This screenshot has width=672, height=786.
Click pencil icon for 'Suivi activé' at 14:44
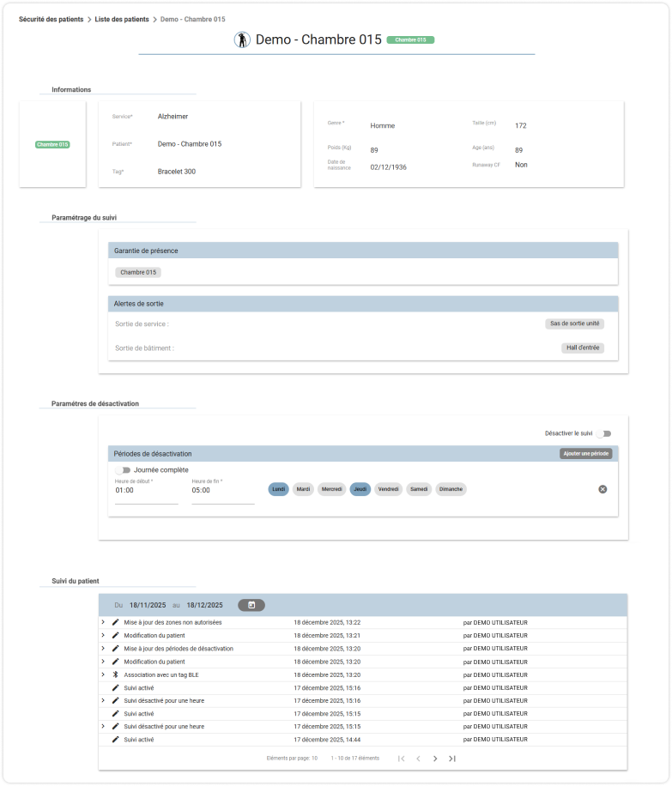tap(115, 740)
